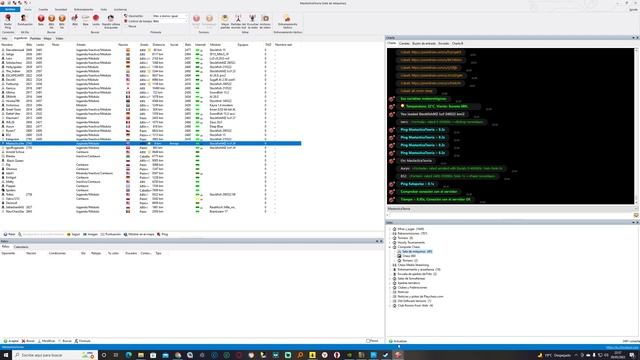Open the Archivo ribbon tab
This screenshot has width=640, height=360.
10,9
